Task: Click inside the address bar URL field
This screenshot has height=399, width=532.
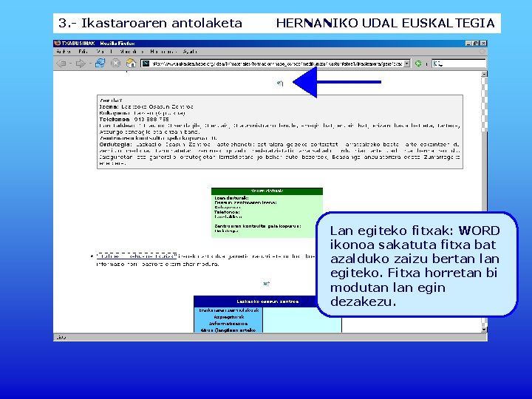Action: point(276,64)
